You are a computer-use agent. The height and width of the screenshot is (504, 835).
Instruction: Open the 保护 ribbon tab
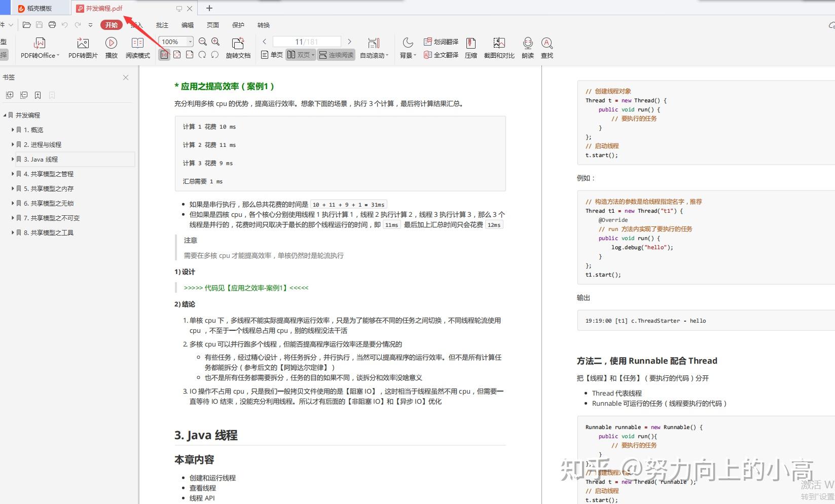pyautogui.click(x=238, y=25)
